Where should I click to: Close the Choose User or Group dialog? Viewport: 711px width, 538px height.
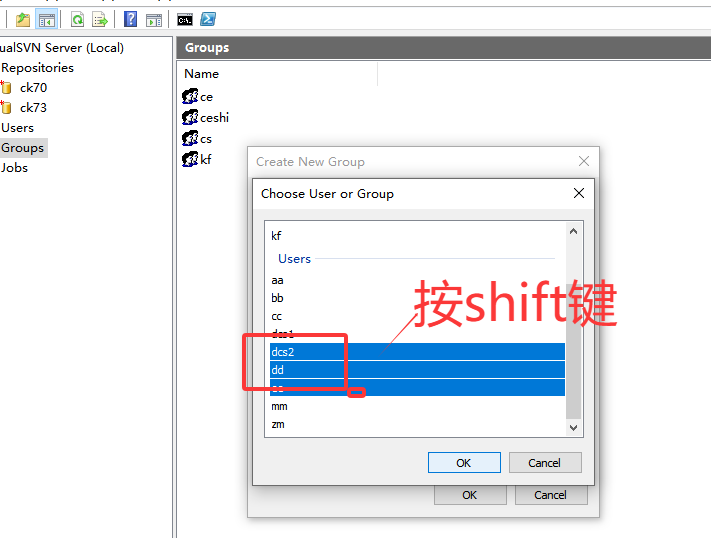pyautogui.click(x=579, y=193)
